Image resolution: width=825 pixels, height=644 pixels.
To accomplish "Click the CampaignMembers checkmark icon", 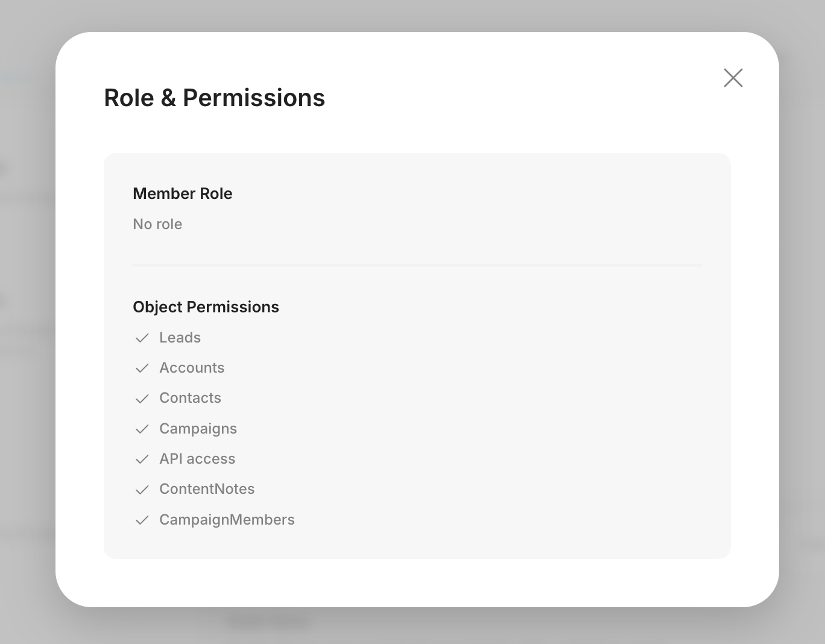I will click(x=142, y=520).
